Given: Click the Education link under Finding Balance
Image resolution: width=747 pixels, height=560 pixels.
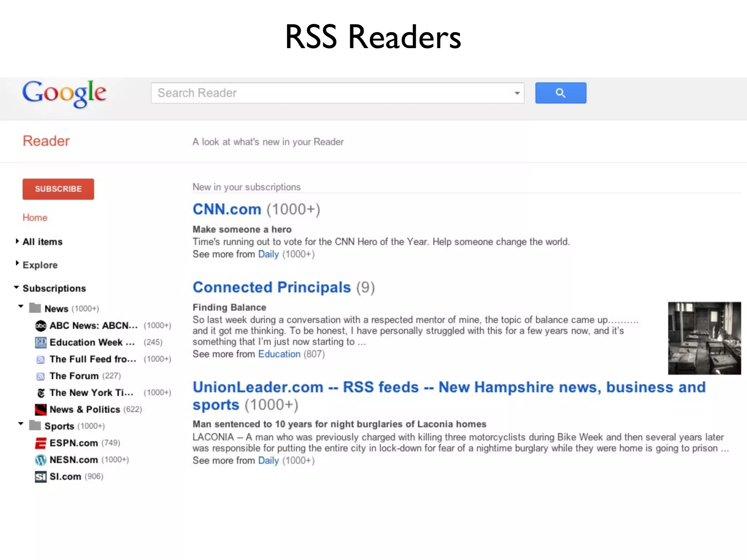Looking at the screenshot, I should click(x=279, y=354).
